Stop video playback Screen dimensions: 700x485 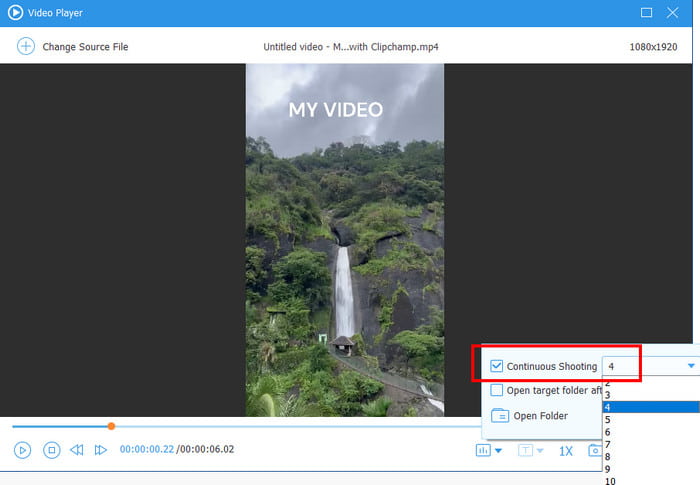click(51, 450)
